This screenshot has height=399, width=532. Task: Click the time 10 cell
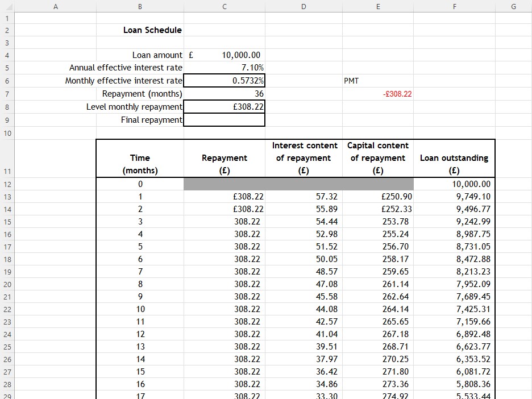tap(140, 309)
